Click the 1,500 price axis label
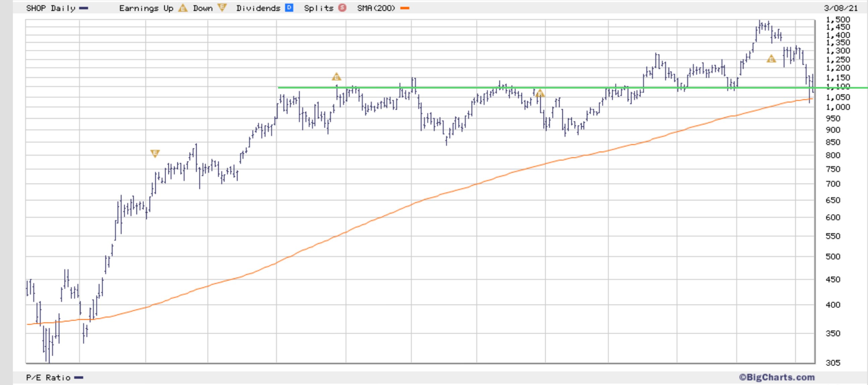 point(838,19)
